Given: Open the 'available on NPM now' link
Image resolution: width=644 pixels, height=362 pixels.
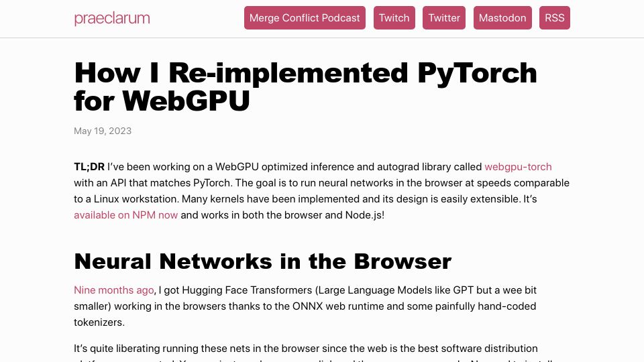Looking at the screenshot, I should (125, 215).
